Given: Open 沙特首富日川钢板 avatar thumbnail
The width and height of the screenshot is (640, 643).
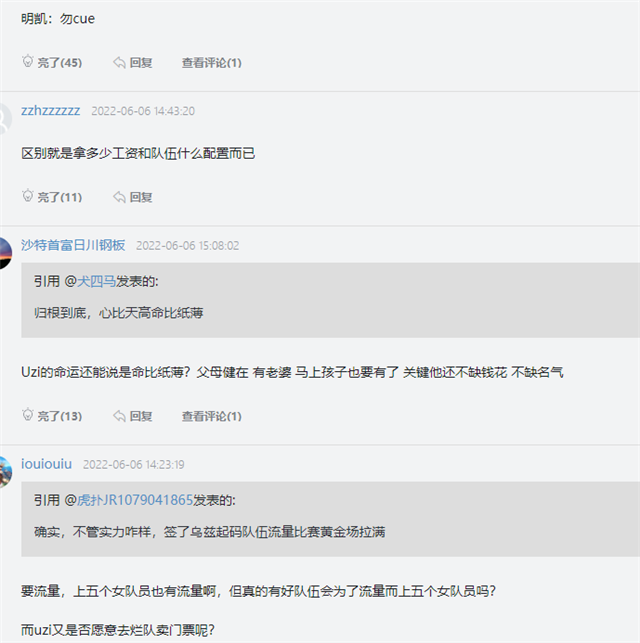Looking at the screenshot, I should [5, 252].
